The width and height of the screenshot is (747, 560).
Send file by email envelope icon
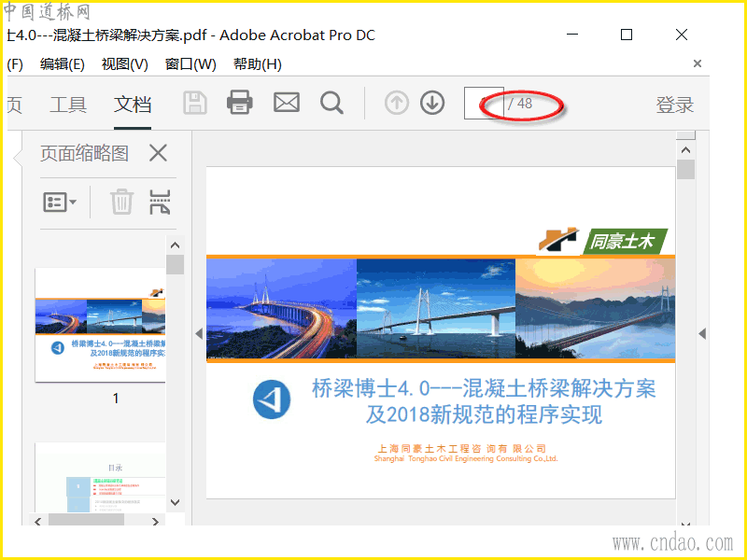pos(287,103)
